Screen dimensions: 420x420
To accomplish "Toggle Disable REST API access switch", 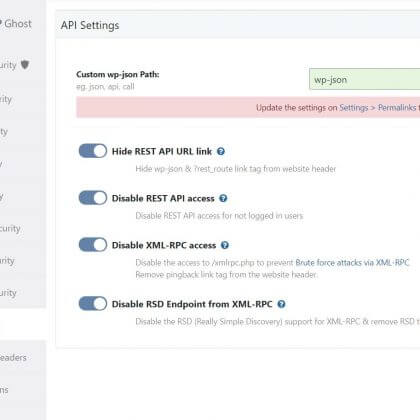I will (93, 198).
